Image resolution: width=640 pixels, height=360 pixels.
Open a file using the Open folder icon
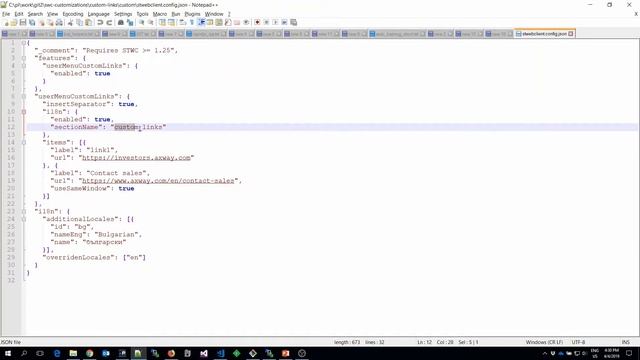tap(14, 22)
